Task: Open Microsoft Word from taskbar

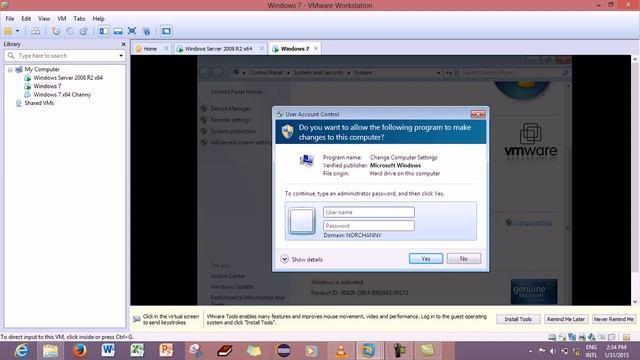Action: pos(108,351)
